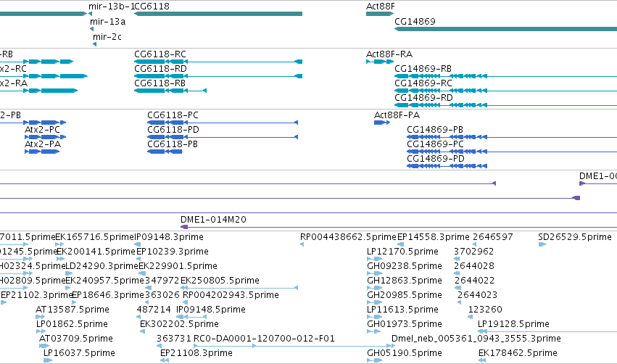Viewport: 617px width, 364px height.
Task: Click EST LP16037.5prime label
Action: (79, 353)
